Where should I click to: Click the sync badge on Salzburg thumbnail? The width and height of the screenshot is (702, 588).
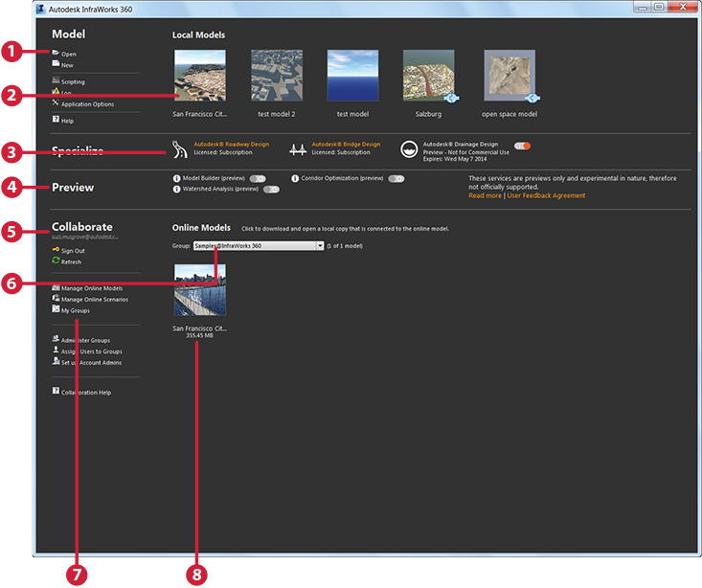point(451,98)
